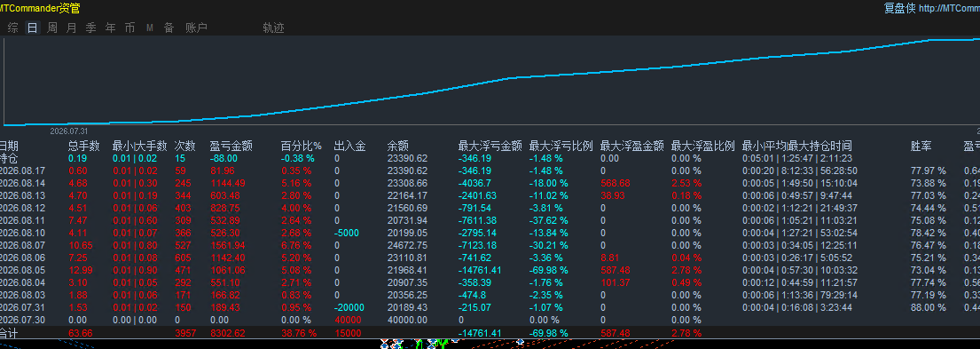Open the 年 yearly tab

111,28
